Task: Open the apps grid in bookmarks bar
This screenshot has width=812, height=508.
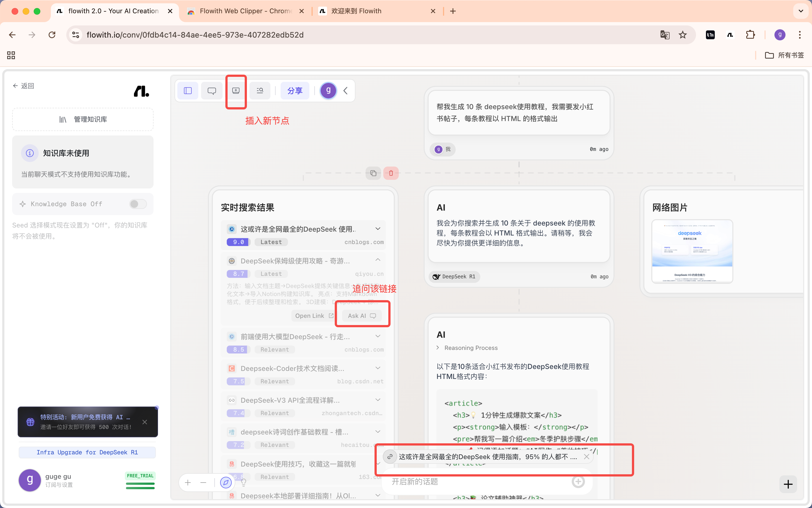Action: [x=11, y=55]
